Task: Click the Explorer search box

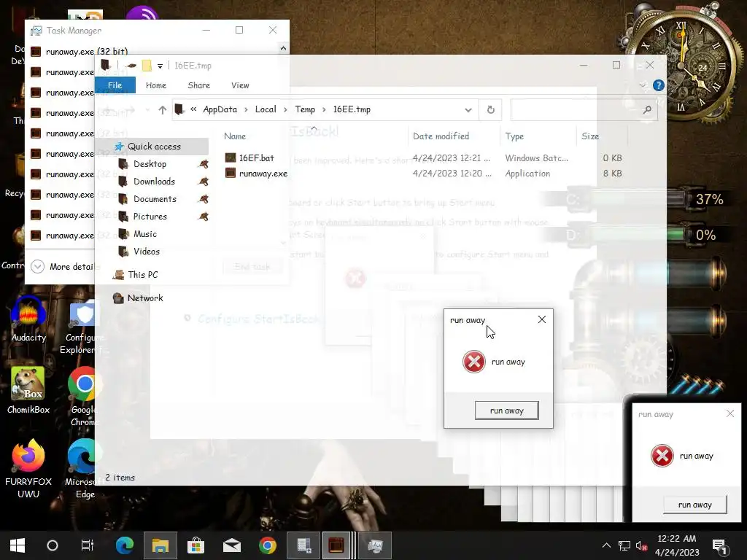Action: pyautogui.click(x=584, y=110)
